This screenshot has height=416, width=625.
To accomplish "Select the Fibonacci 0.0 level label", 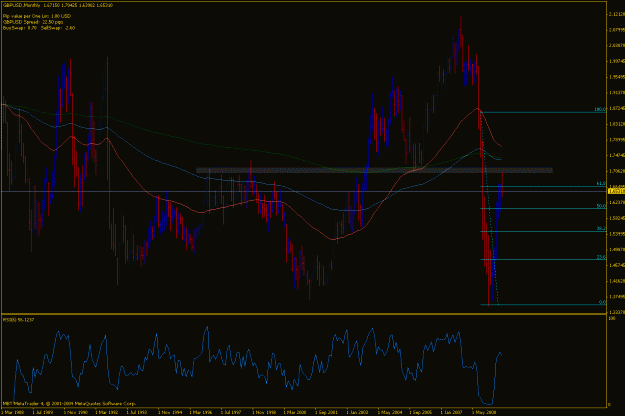I will (602, 302).
